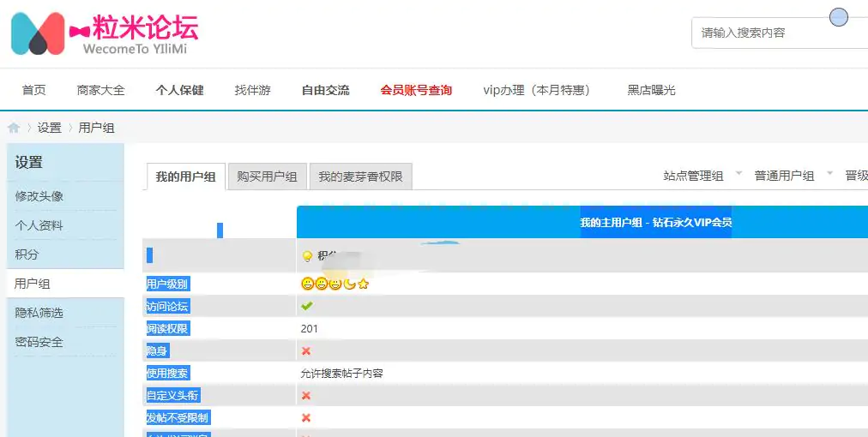Click the 发帖不受限制 row label

[178, 417]
